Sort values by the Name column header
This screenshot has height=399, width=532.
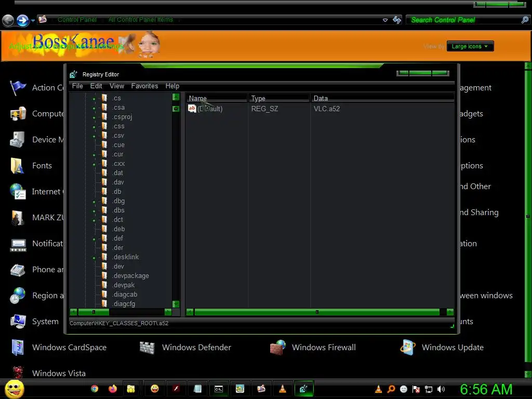[217, 98]
